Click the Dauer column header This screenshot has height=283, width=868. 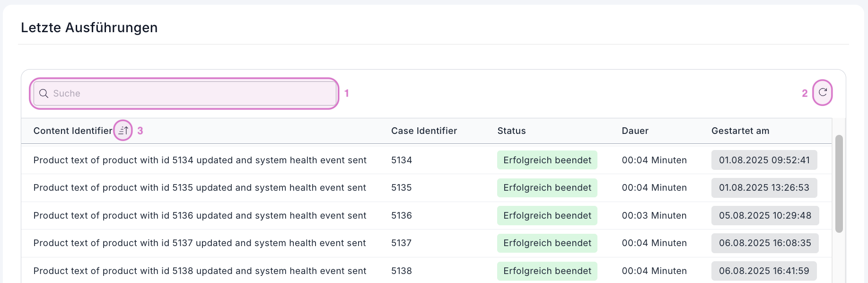tap(635, 131)
